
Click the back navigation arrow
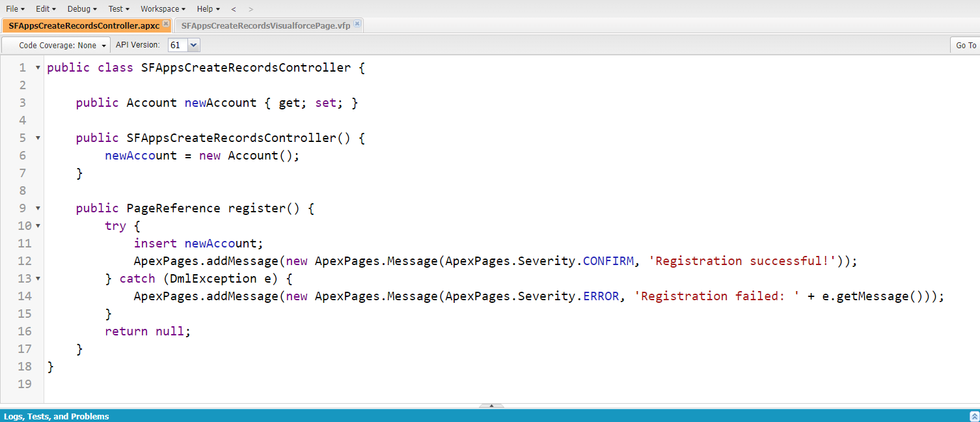232,8
